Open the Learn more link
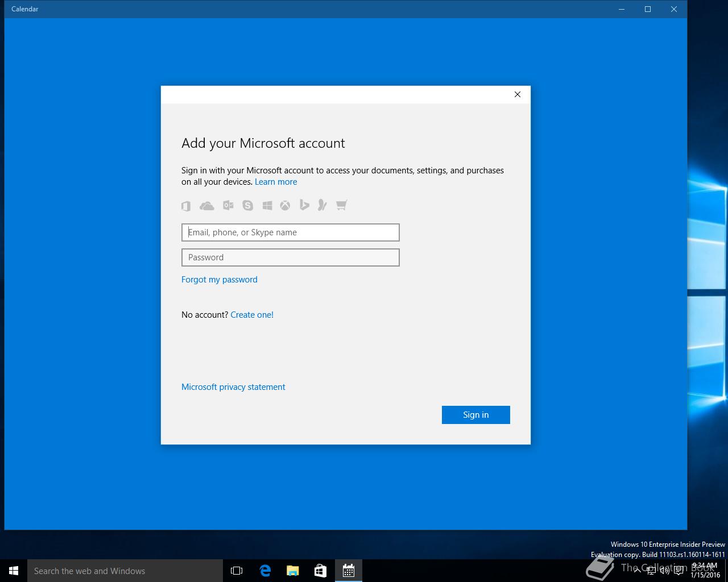 click(x=276, y=182)
